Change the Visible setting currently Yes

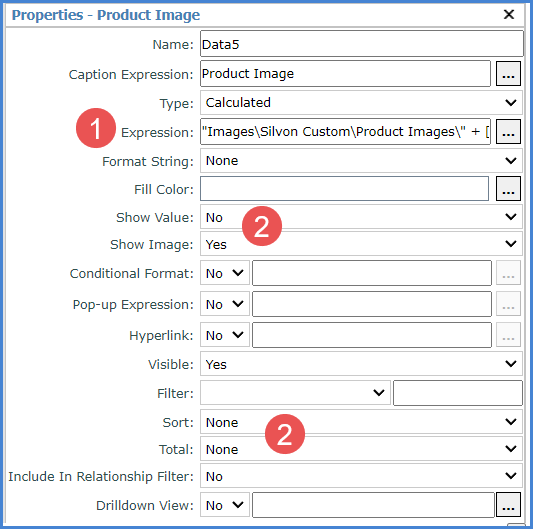pyautogui.click(x=361, y=364)
